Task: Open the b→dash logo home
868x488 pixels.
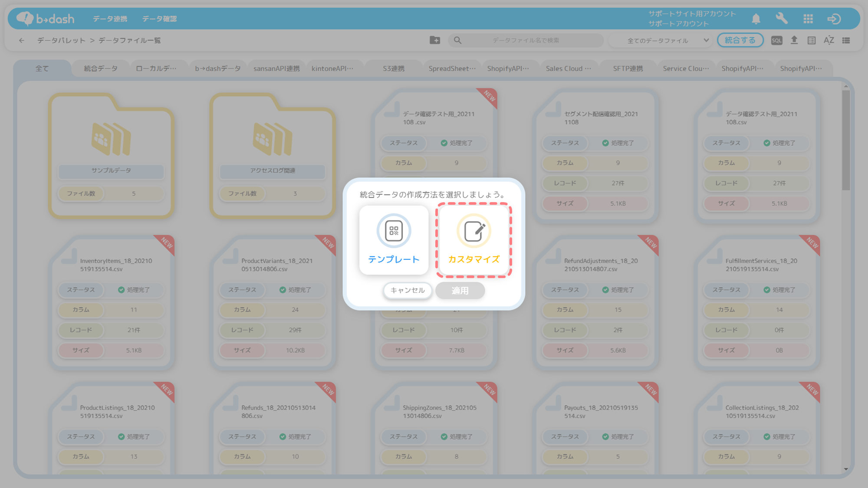Action: (x=45, y=19)
